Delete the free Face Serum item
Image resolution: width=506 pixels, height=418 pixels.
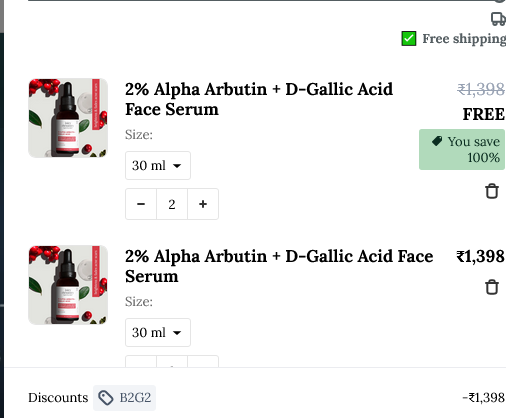[492, 191]
